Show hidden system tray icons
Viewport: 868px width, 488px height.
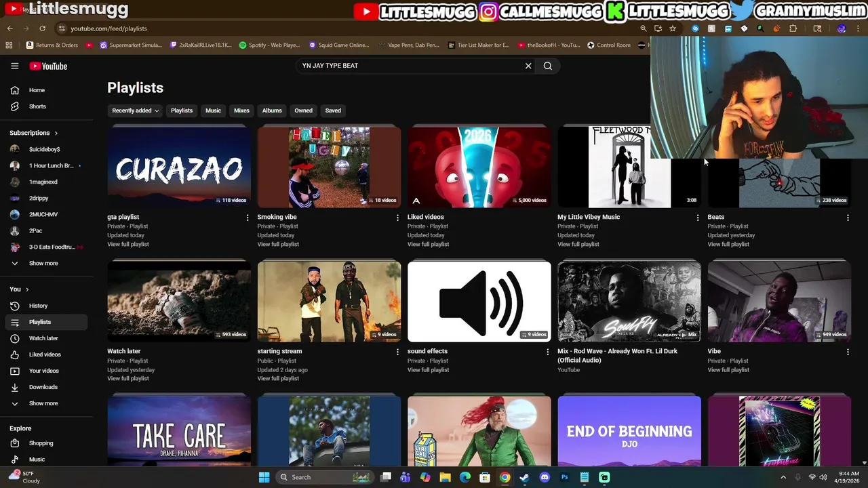click(783, 477)
